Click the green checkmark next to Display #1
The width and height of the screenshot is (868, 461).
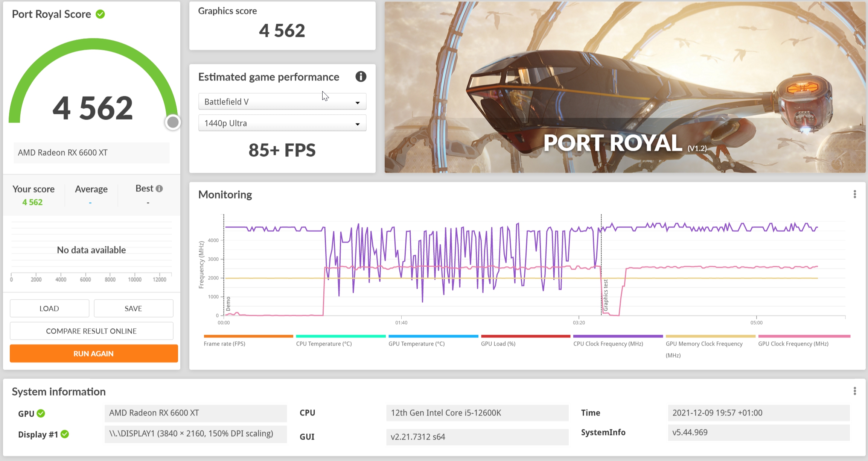click(x=65, y=434)
